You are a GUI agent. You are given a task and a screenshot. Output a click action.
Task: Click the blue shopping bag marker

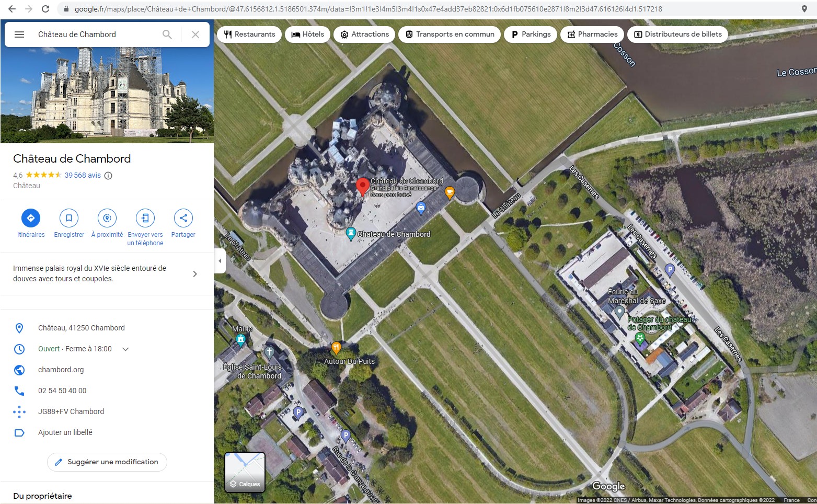(421, 208)
